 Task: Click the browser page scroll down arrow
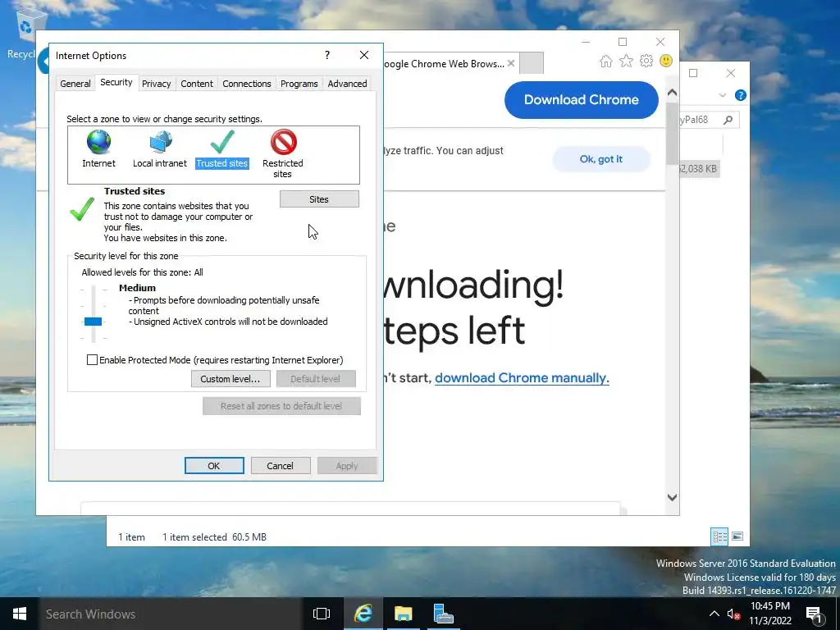[672, 497]
